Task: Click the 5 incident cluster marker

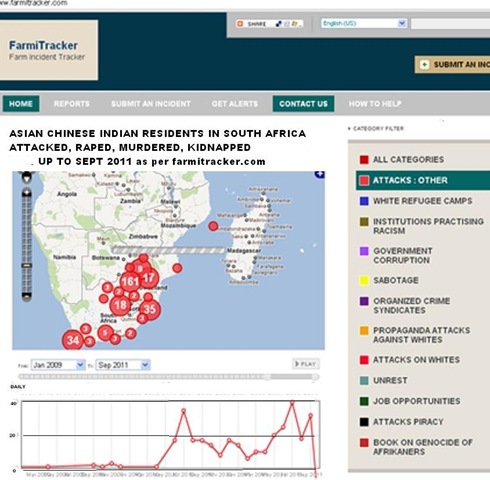Action: click(105, 333)
